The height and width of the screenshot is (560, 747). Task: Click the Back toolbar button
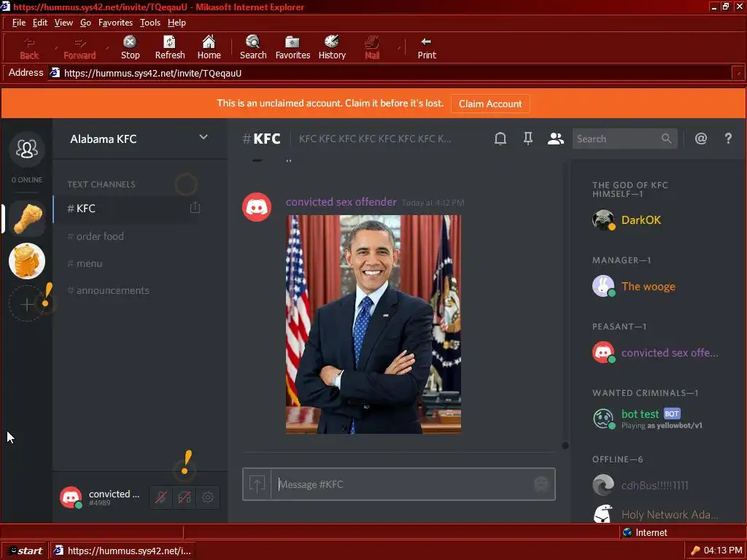click(29, 47)
